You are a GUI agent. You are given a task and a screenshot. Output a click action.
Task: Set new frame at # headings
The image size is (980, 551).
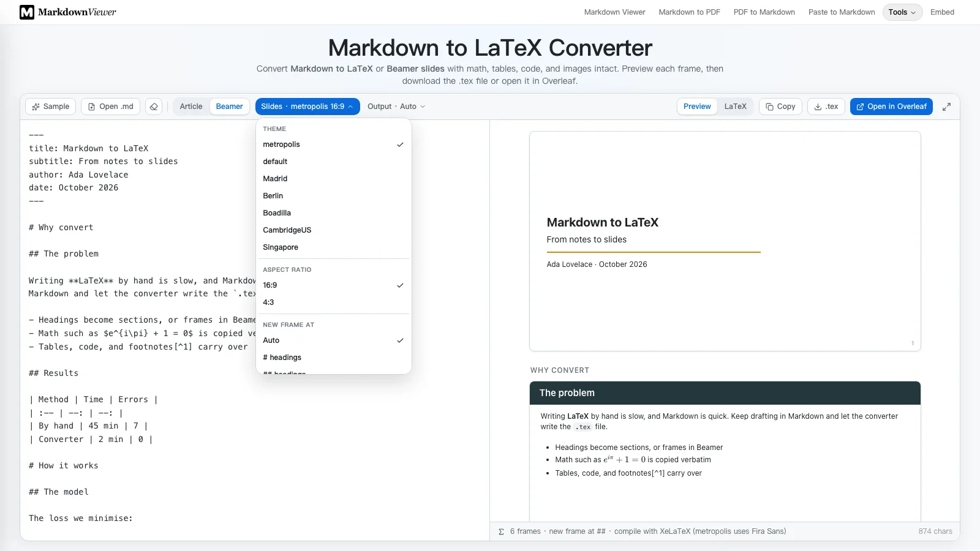pyautogui.click(x=333, y=358)
